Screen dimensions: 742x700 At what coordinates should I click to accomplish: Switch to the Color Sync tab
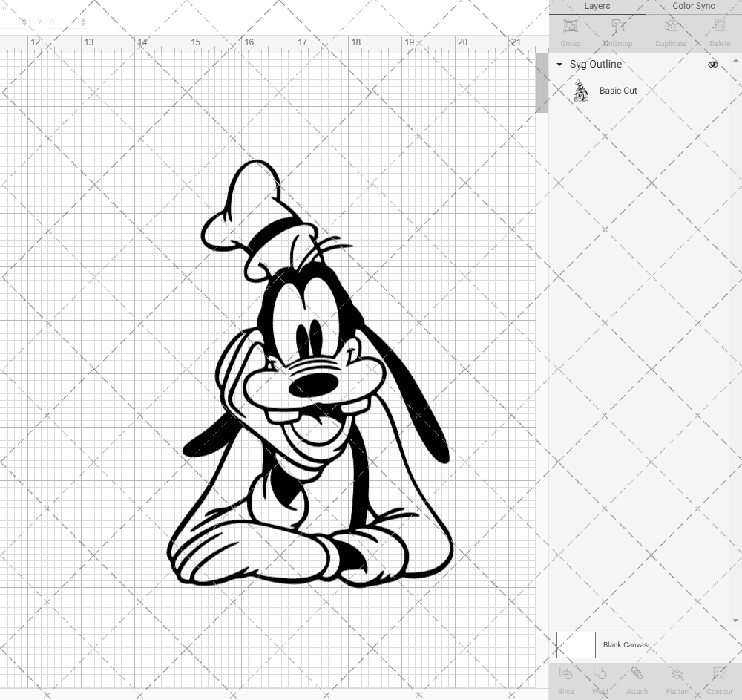tap(693, 6)
